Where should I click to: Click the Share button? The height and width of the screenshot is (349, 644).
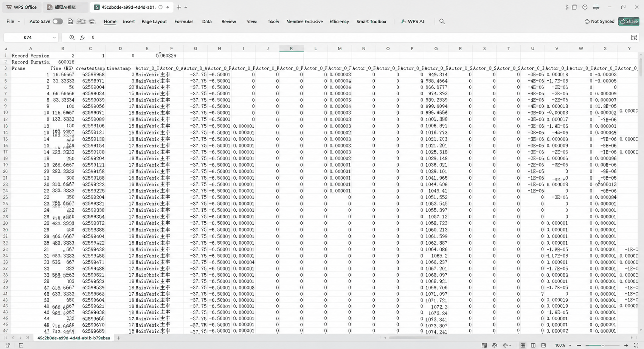pos(628,22)
